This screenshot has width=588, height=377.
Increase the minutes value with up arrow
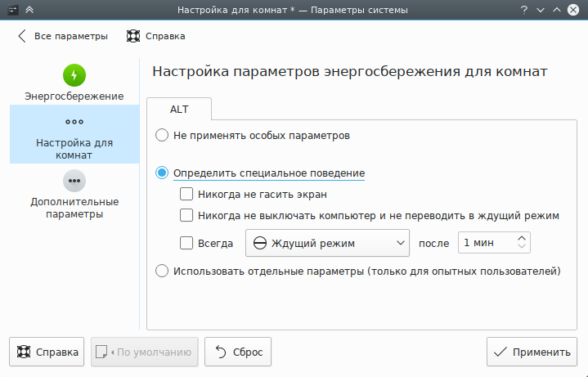[x=522, y=238]
